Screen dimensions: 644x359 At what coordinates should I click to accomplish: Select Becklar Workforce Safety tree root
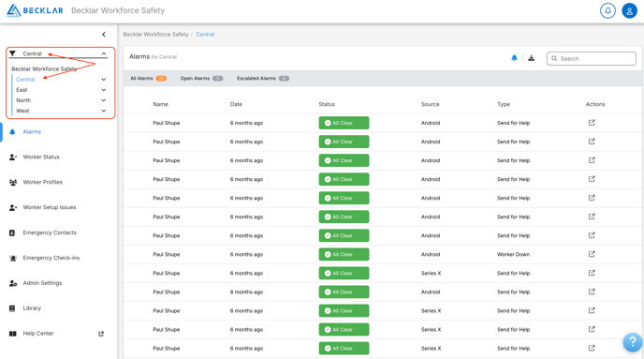coord(44,68)
